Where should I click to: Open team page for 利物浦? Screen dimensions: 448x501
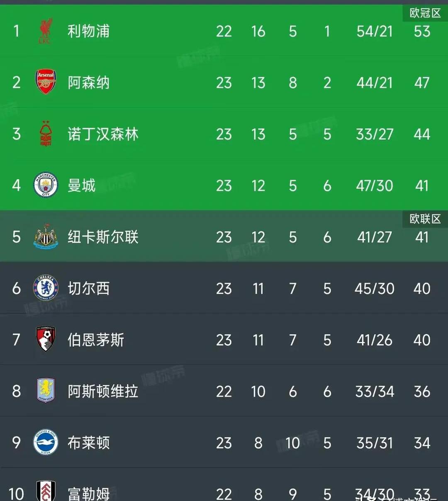click(x=89, y=31)
